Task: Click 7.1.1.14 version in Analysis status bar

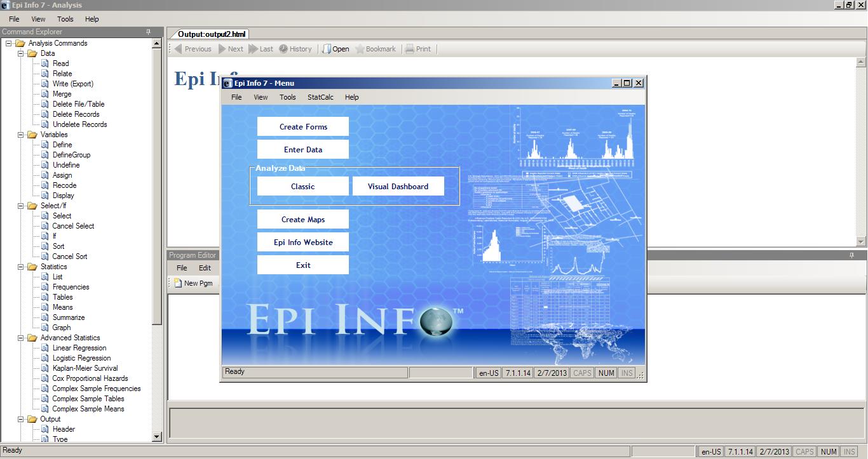Action: coord(740,452)
